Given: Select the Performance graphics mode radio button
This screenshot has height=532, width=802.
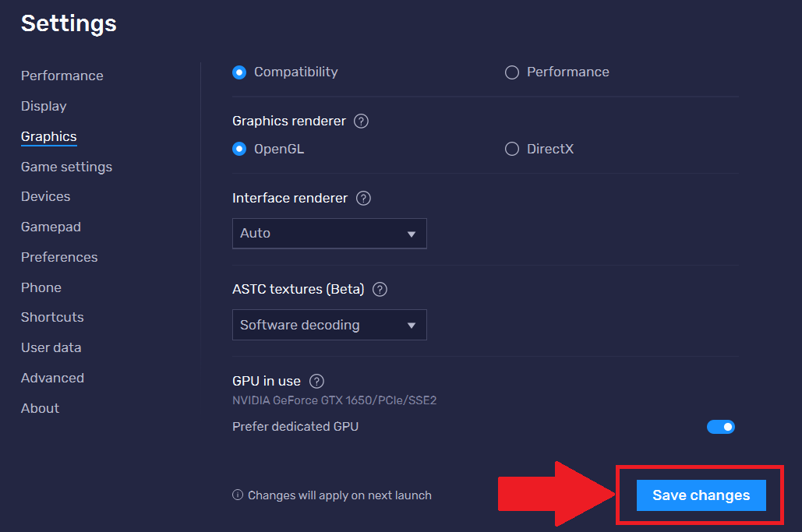Looking at the screenshot, I should [512, 72].
